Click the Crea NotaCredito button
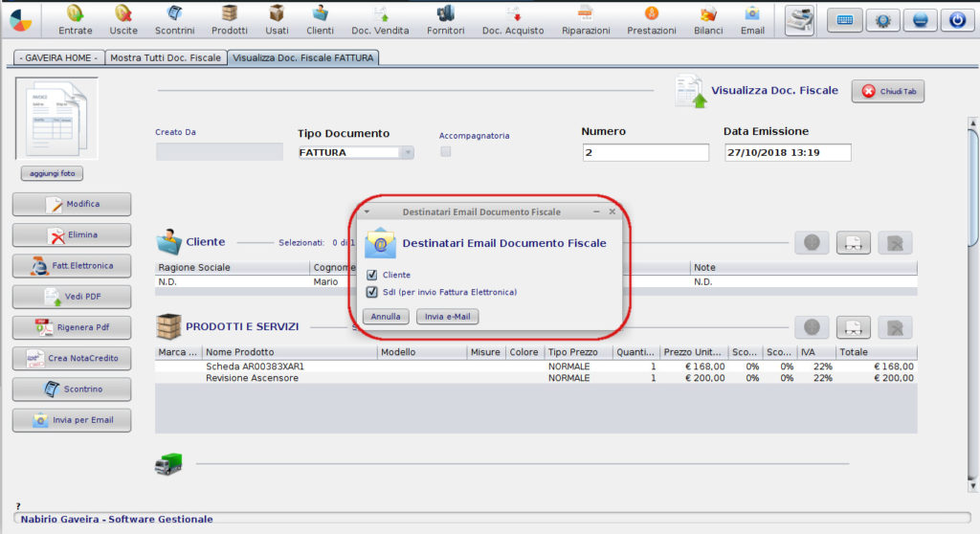Screen dimensions: 980x534 click(72, 358)
